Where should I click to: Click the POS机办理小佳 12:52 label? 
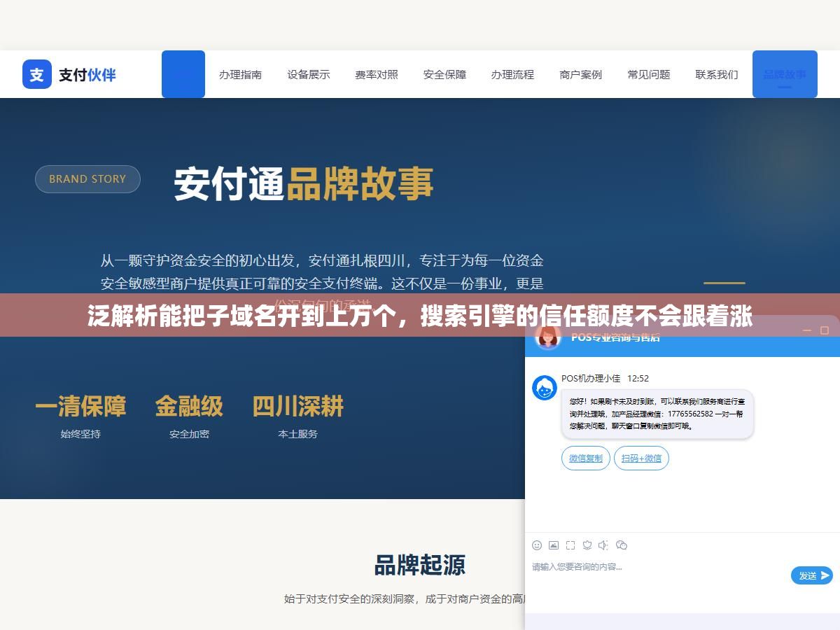pyautogui.click(x=605, y=379)
